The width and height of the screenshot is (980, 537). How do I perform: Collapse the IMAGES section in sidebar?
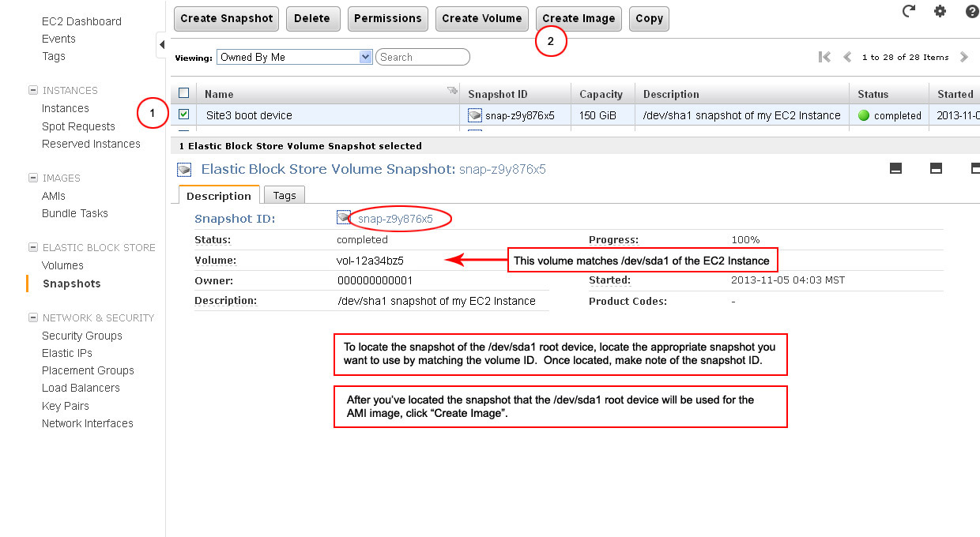pyautogui.click(x=33, y=178)
